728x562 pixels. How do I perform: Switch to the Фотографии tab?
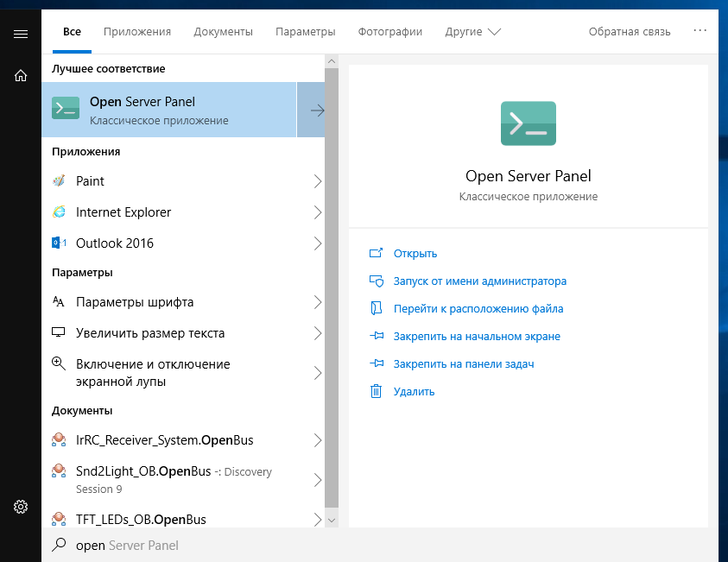(x=390, y=32)
